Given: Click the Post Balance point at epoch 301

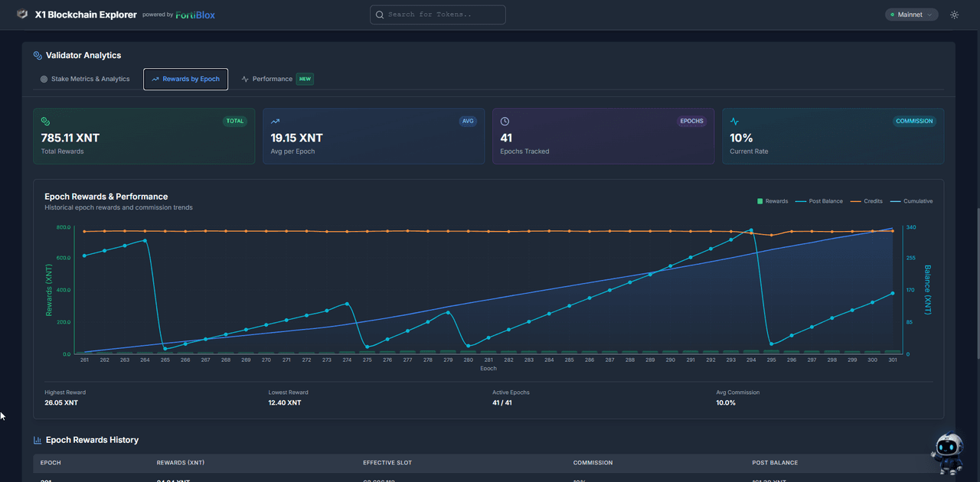Looking at the screenshot, I should click(893, 293).
